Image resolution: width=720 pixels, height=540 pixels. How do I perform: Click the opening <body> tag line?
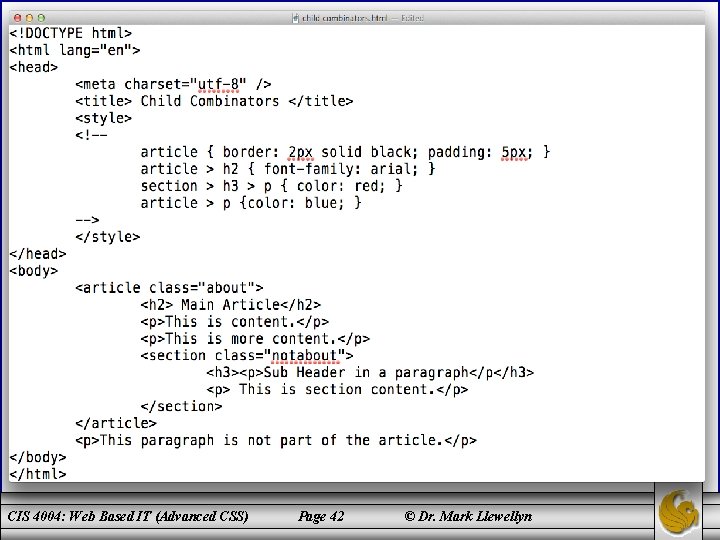[34, 271]
